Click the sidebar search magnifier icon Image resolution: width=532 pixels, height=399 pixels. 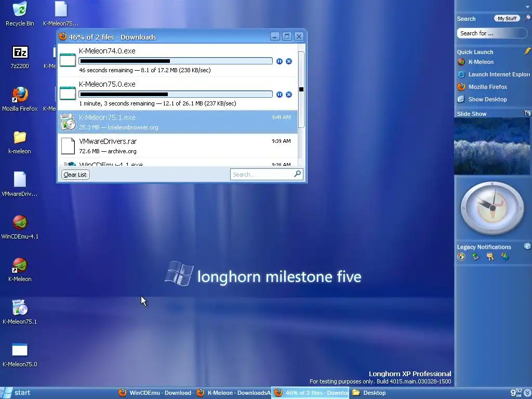coord(527,18)
